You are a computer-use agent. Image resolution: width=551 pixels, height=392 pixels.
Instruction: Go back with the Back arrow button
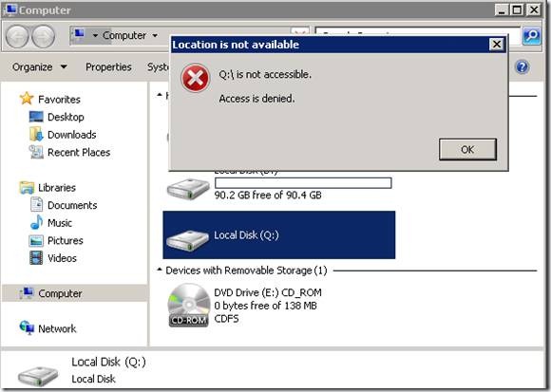tap(16, 36)
